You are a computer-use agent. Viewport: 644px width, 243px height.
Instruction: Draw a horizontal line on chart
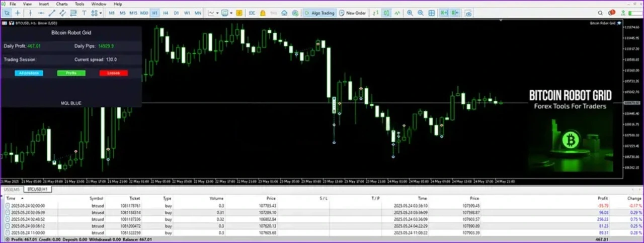tap(41, 13)
